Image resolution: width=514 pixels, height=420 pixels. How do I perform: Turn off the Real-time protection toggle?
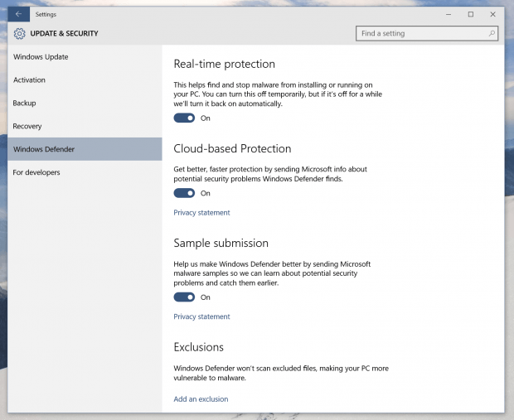click(x=184, y=118)
